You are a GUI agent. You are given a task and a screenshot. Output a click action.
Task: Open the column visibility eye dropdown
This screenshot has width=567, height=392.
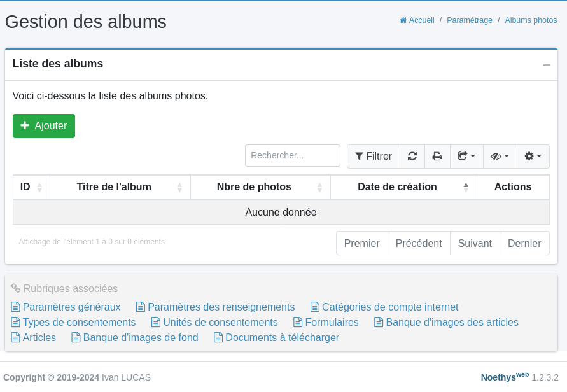click(500, 157)
